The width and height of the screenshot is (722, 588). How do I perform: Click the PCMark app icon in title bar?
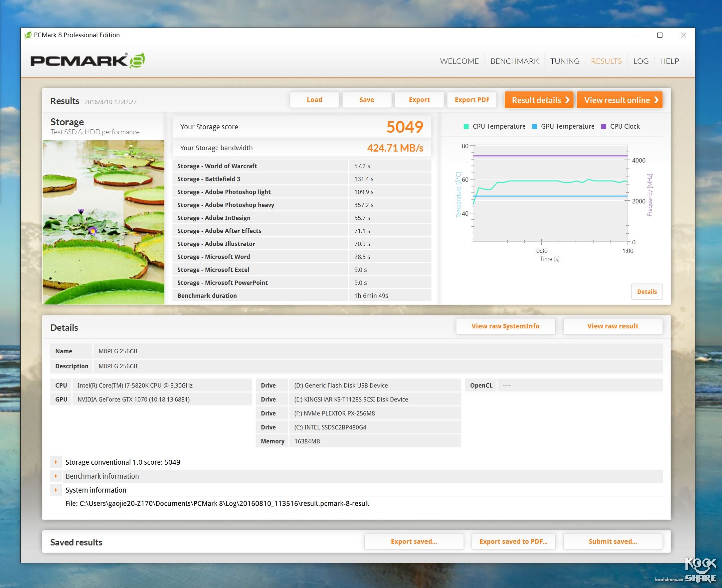[28, 35]
